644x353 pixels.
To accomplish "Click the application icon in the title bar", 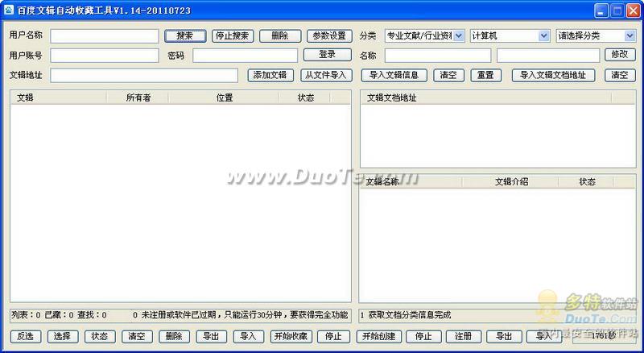I will [8, 10].
